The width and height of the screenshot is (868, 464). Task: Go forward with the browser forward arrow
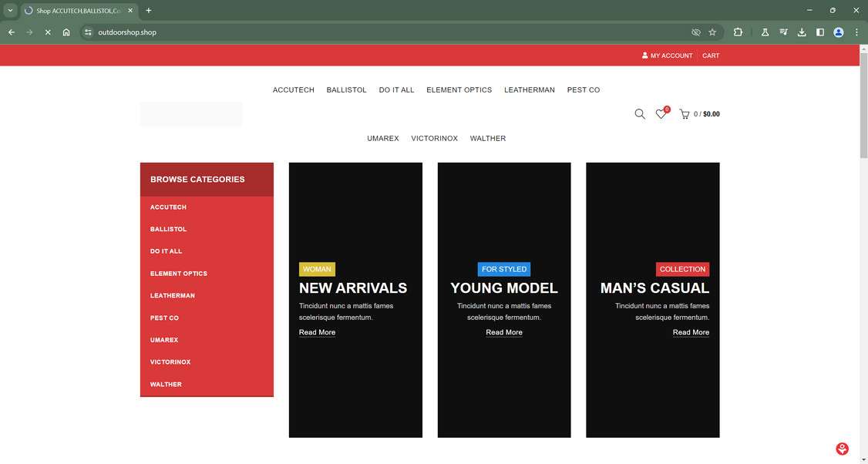29,32
